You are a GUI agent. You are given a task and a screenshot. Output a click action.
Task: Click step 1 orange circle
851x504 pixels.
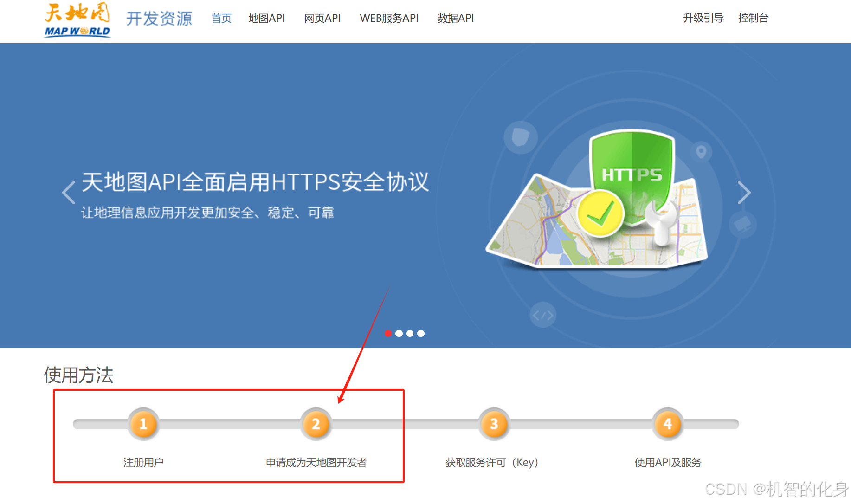143,424
